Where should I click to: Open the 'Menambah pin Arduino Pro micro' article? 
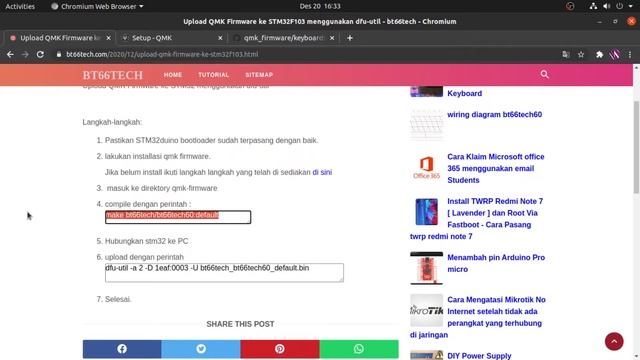click(496, 263)
